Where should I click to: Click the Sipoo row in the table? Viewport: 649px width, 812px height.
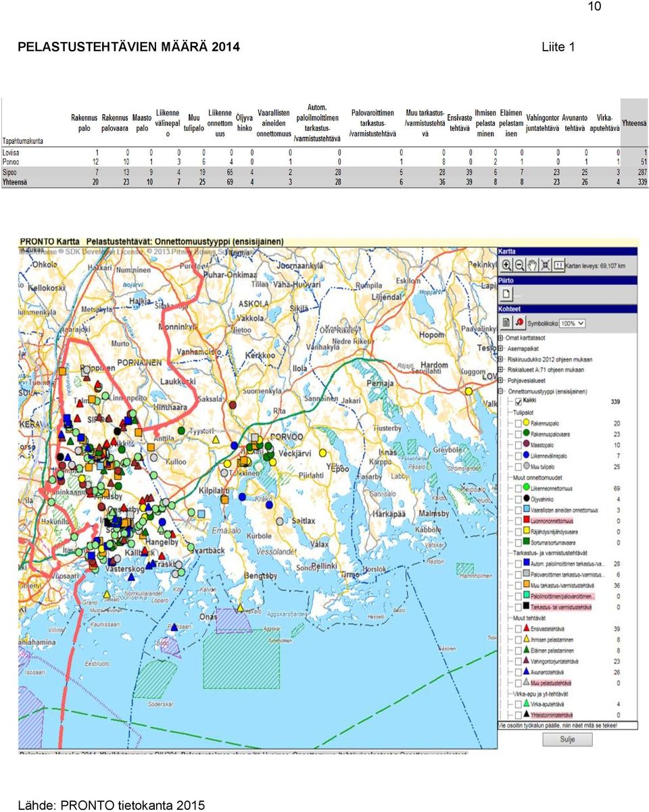tap(324, 172)
